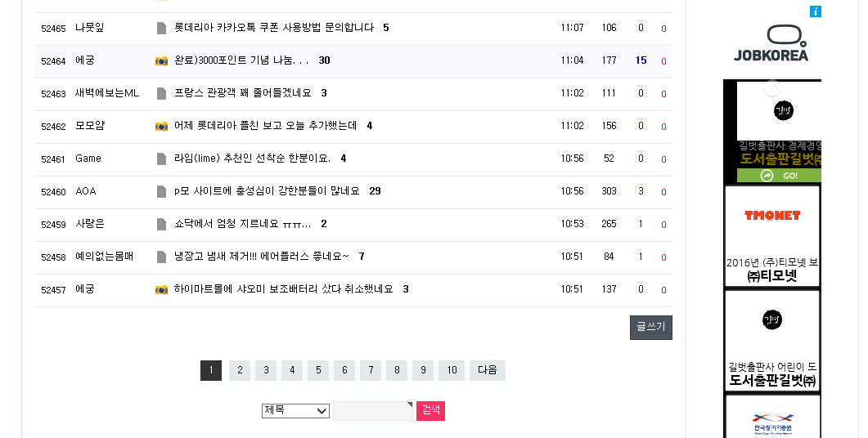Viewport: 868px width, 438px height.
Task: Open post about 프랑스 관광객
Action: click(x=243, y=93)
